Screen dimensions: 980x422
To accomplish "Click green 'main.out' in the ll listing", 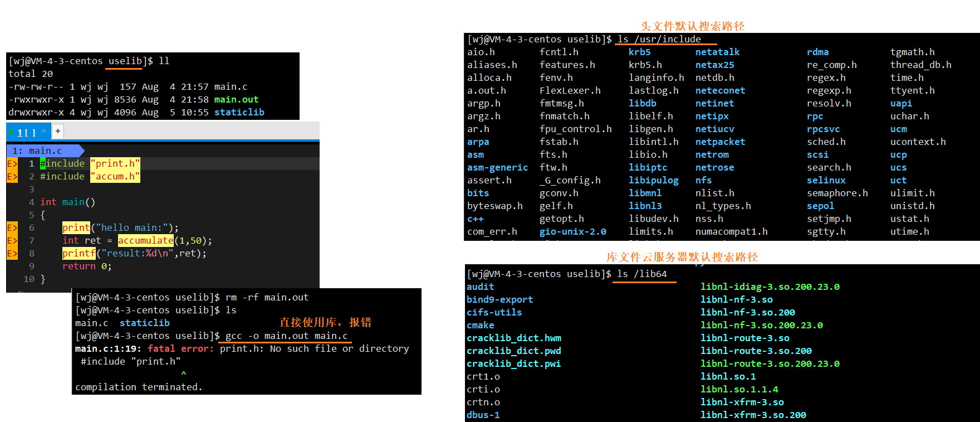I will pos(237,99).
